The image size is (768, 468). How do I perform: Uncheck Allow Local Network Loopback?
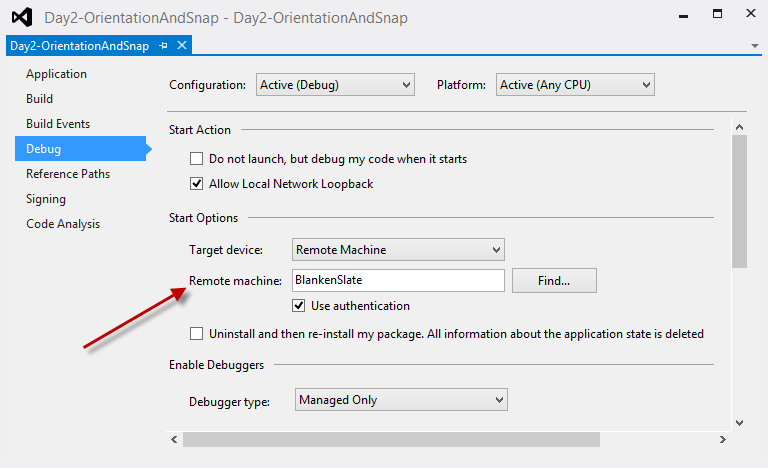[197, 184]
